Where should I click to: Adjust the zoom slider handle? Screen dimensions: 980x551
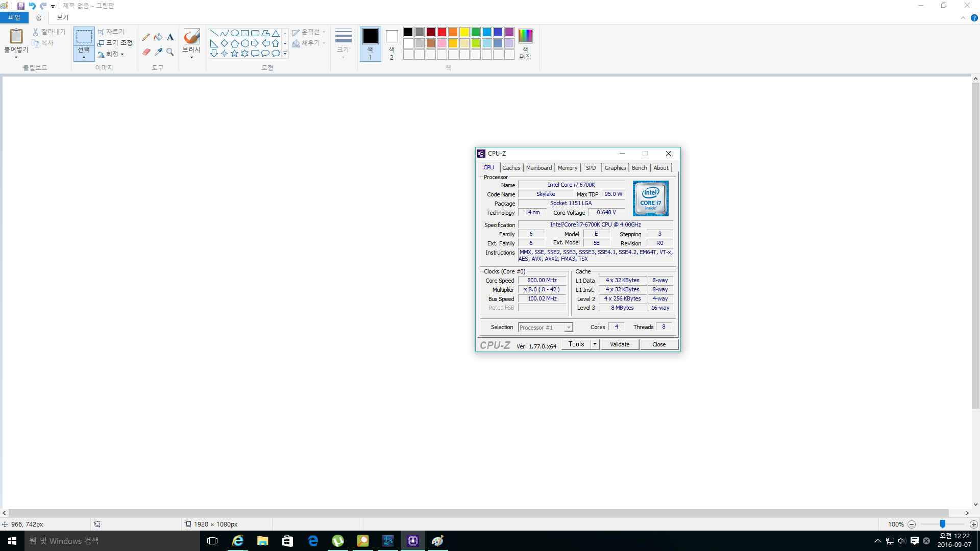click(943, 524)
